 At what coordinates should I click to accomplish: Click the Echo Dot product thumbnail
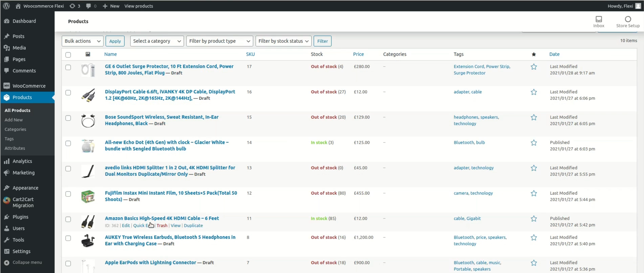(88, 146)
